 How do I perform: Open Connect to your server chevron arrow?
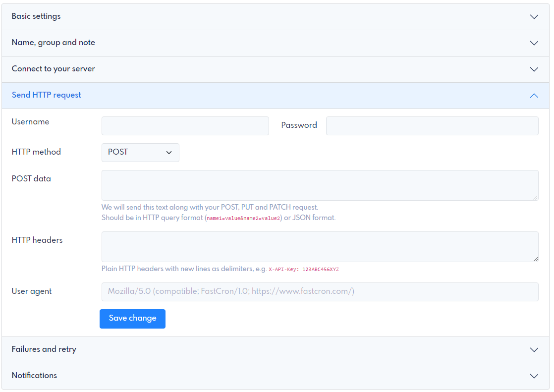click(534, 69)
